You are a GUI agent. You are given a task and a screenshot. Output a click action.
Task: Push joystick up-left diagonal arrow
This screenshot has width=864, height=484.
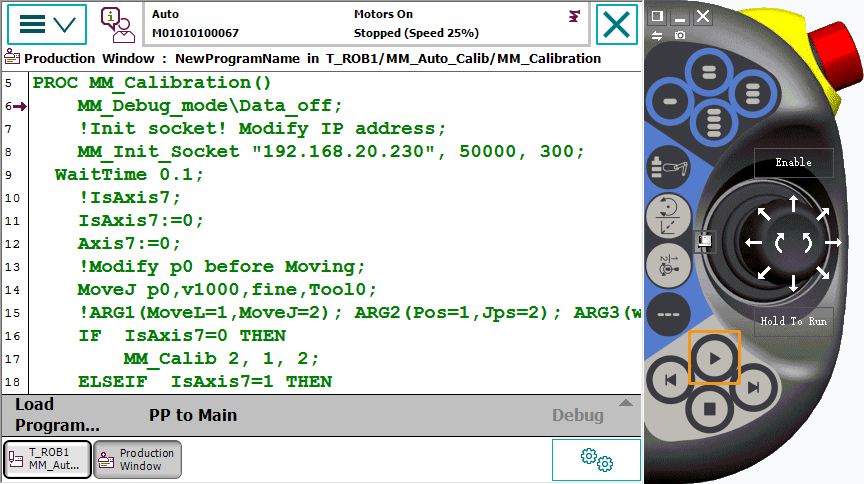click(x=764, y=213)
